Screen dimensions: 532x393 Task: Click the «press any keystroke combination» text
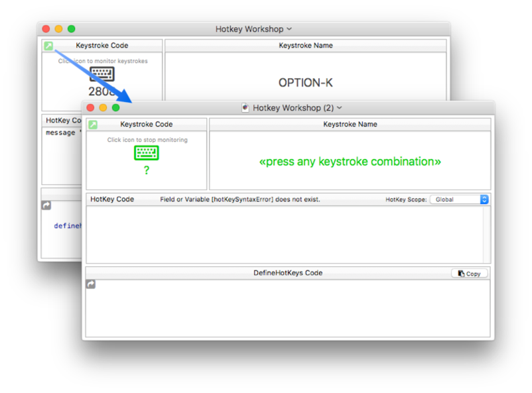[x=350, y=162]
